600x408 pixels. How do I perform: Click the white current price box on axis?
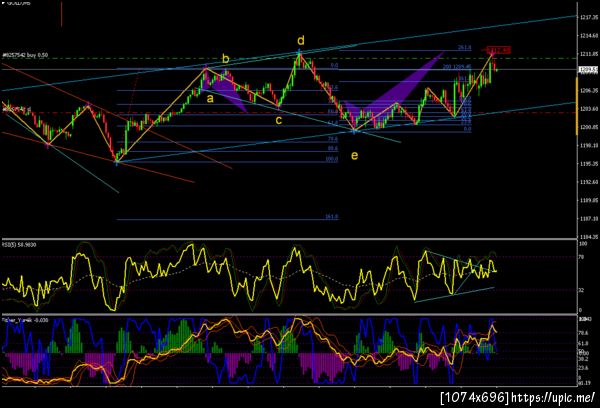click(x=588, y=70)
